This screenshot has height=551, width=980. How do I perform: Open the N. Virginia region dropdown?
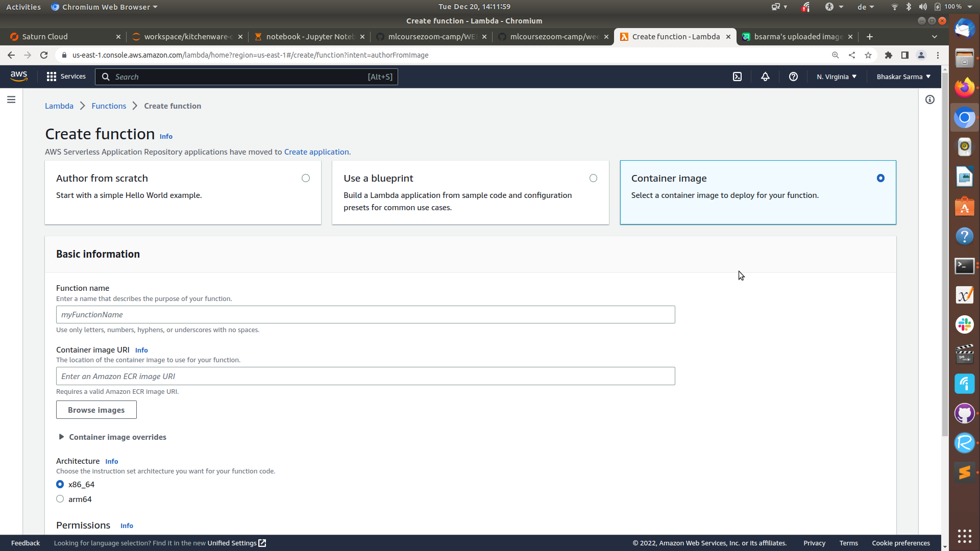pos(836,77)
